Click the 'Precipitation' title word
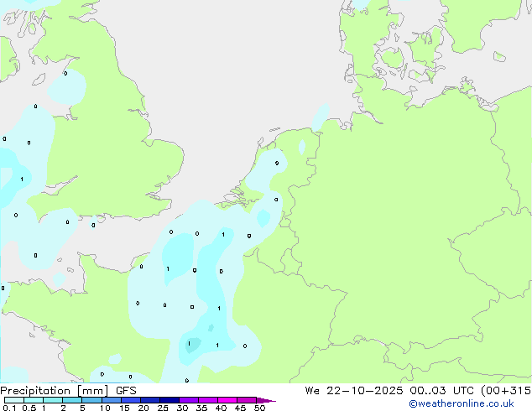 point(35,391)
